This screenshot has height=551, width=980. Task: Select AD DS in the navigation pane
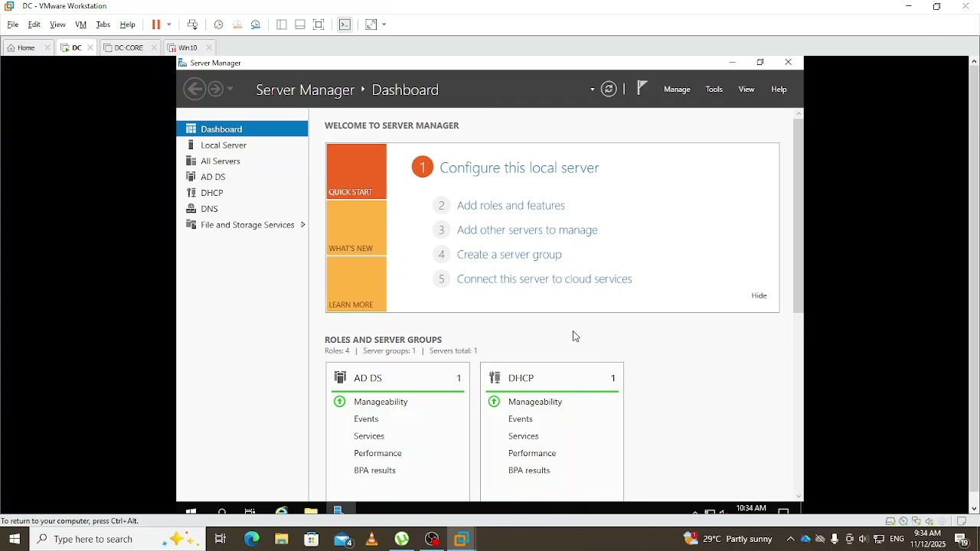click(243, 177)
